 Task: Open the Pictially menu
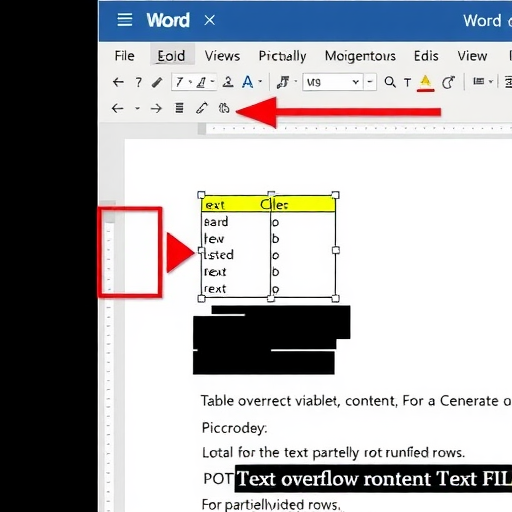pos(282,56)
